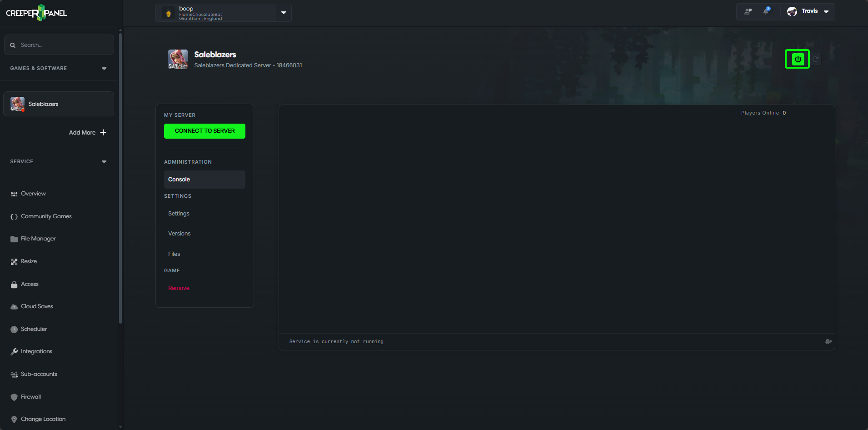868x430 pixels.
Task: Focus the Search input field
Action: (x=59, y=45)
